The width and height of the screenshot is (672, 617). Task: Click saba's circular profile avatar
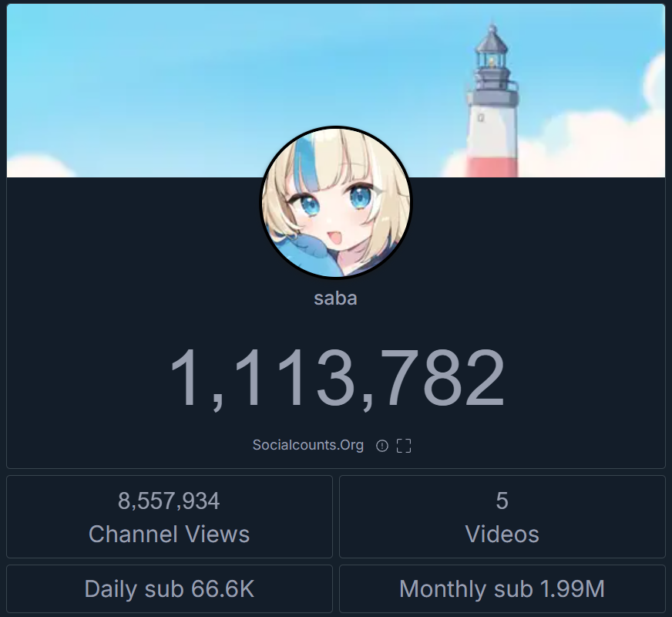click(x=336, y=201)
